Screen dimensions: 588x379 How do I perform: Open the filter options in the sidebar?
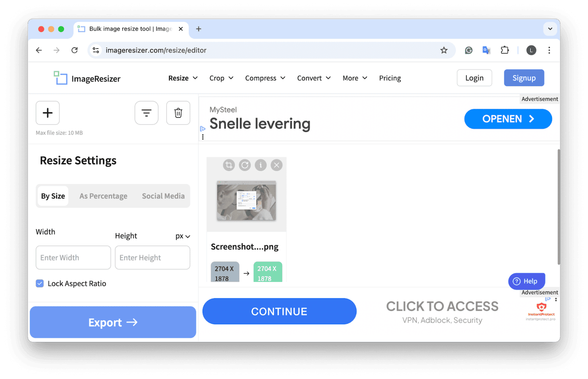(x=146, y=112)
